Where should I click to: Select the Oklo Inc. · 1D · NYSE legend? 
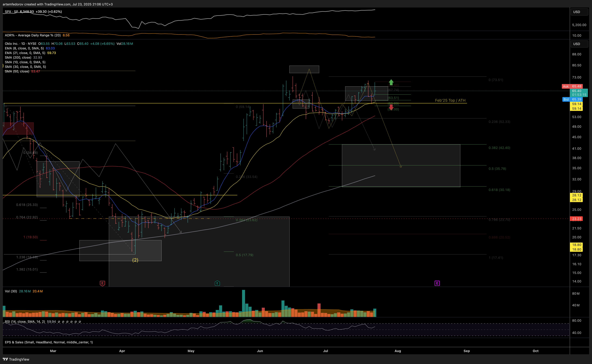pos(21,44)
